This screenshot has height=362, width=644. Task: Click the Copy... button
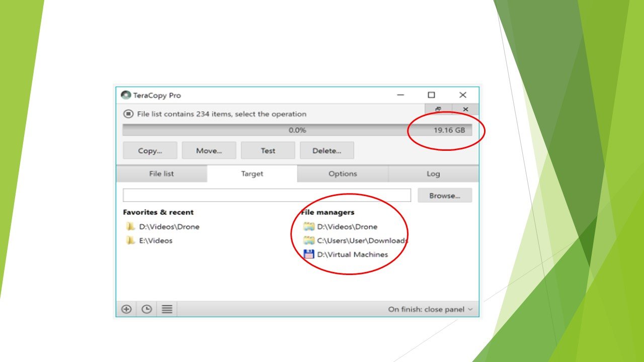[x=150, y=150]
